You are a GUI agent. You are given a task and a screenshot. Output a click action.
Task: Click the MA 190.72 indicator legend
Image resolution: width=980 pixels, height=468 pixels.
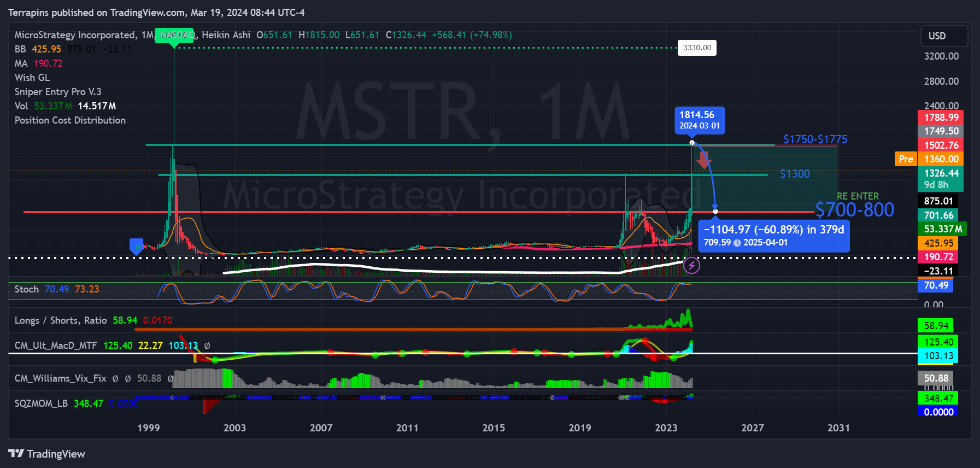(x=39, y=63)
